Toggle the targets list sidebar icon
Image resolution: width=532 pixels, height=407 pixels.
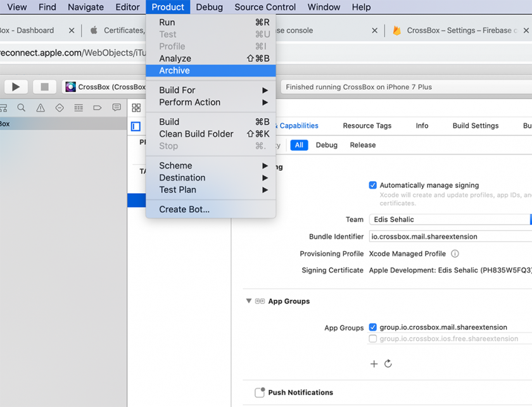136,127
